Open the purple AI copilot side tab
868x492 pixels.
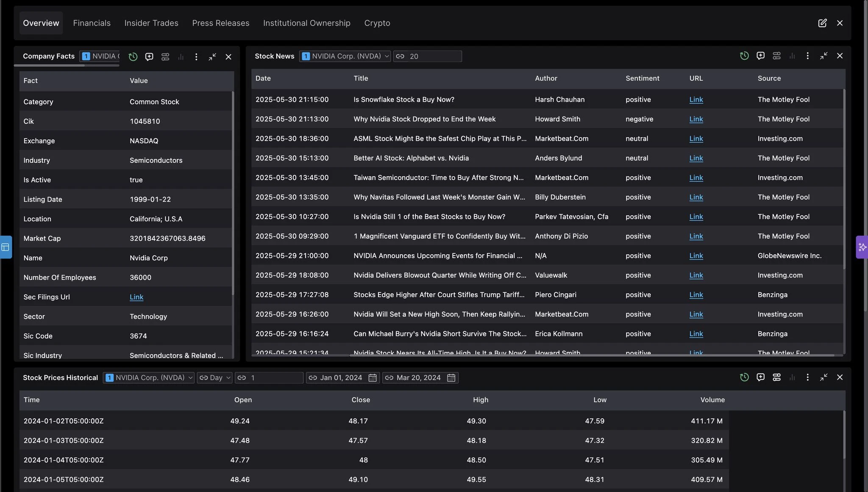[862, 247]
